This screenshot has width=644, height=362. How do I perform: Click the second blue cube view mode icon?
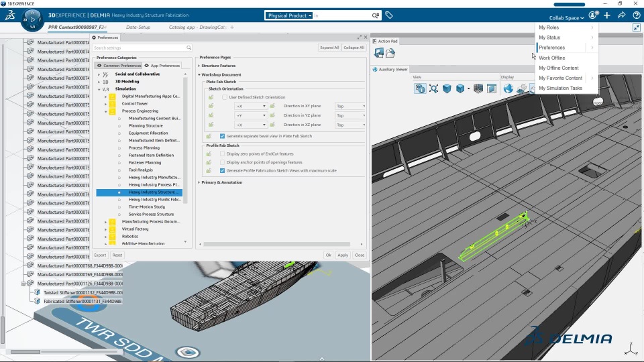point(460,88)
